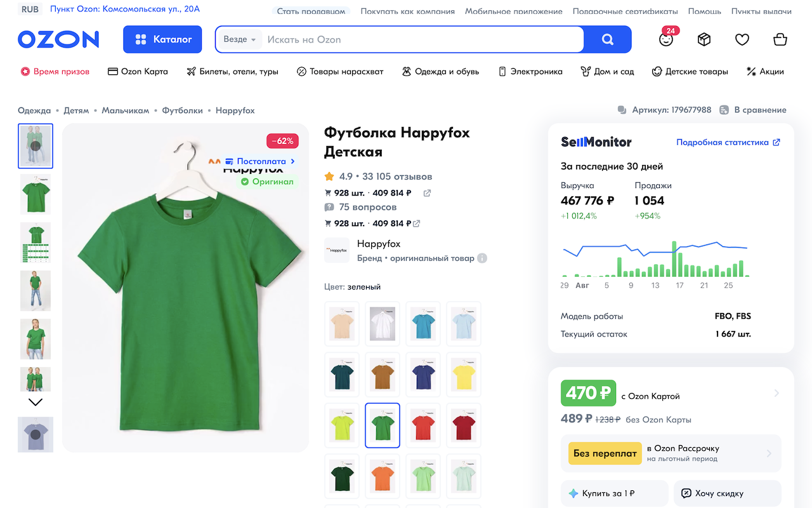The height and width of the screenshot is (508, 812).
Task: Click the external link icon next to 409 814 ₽
Action: [426, 192]
